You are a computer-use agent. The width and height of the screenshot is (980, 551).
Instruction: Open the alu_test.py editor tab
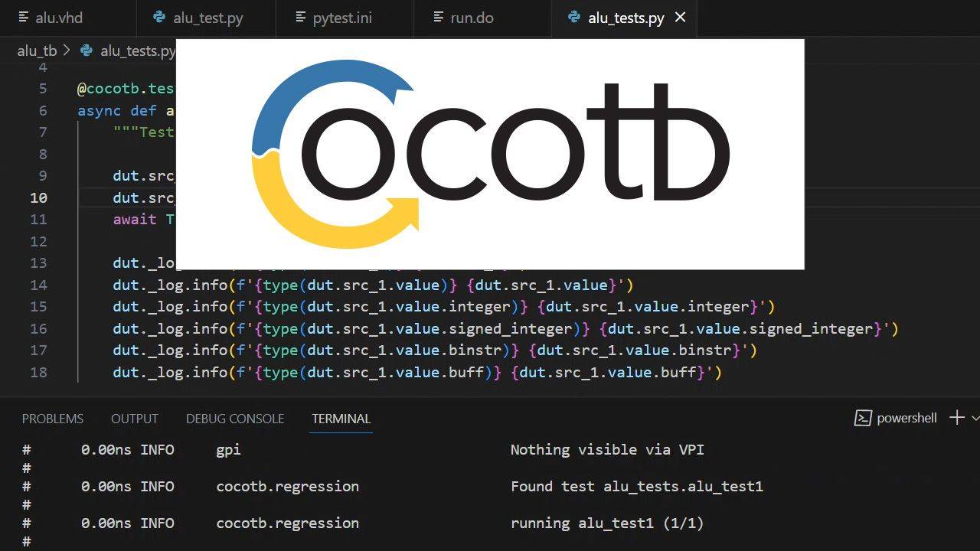click(207, 18)
